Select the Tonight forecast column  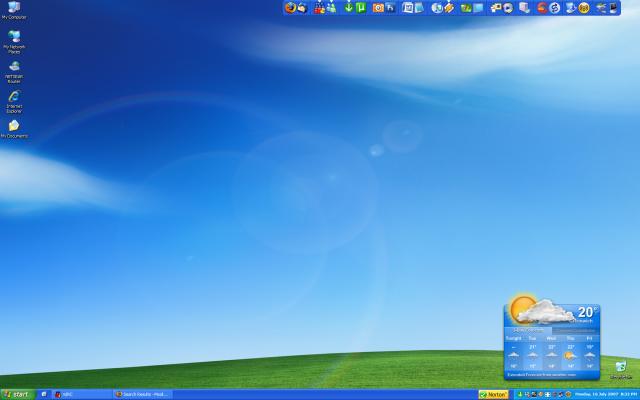513,353
